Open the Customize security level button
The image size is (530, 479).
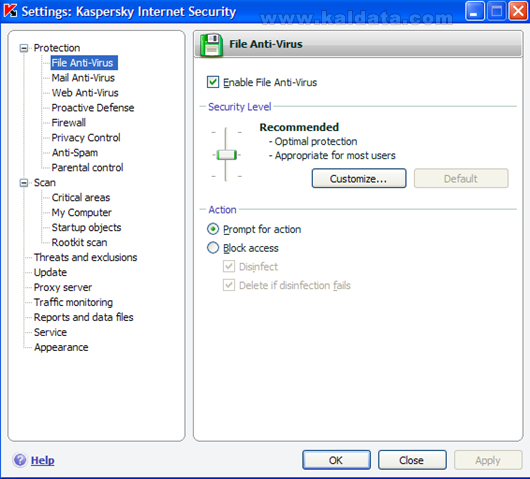pyautogui.click(x=359, y=178)
